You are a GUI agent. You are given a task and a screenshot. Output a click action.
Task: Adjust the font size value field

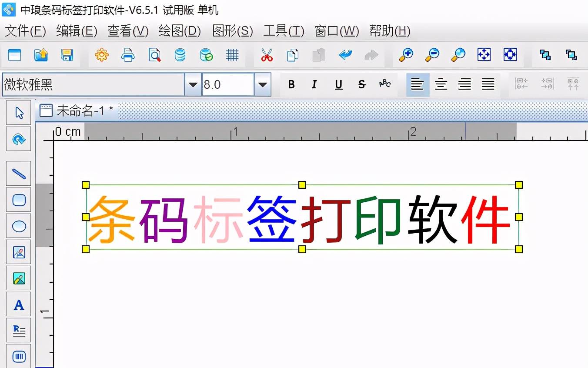(226, 84)
